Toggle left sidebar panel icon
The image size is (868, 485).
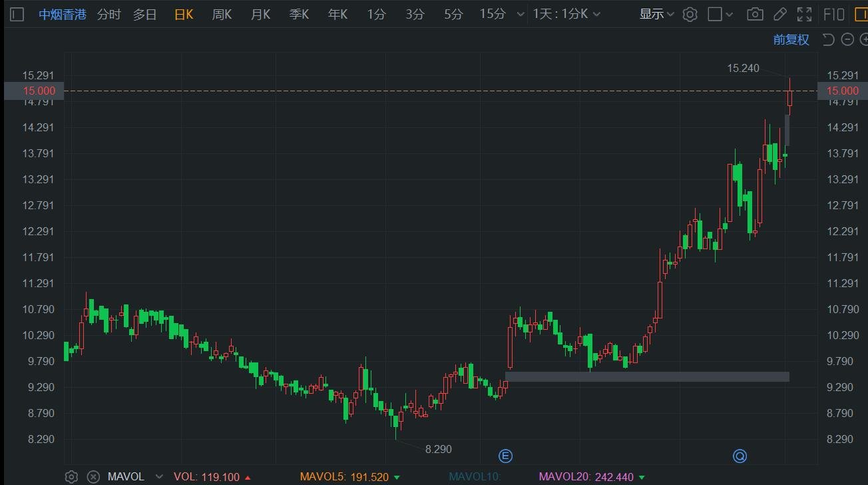pyautogui.click(x=17, y=14)
